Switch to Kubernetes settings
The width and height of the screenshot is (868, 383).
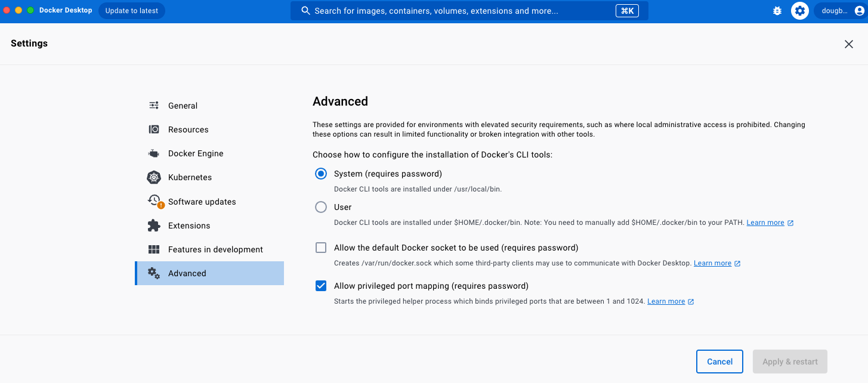pyautogui.click(x=209, y=177)
